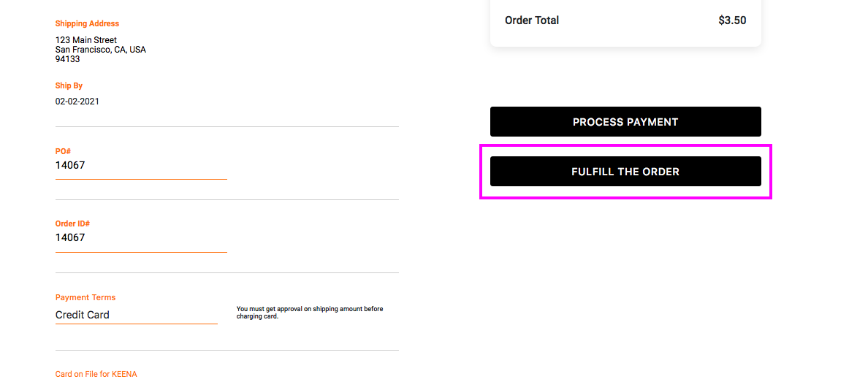Click the San Francisco, CA, USA line

click(x=101, y=50)
